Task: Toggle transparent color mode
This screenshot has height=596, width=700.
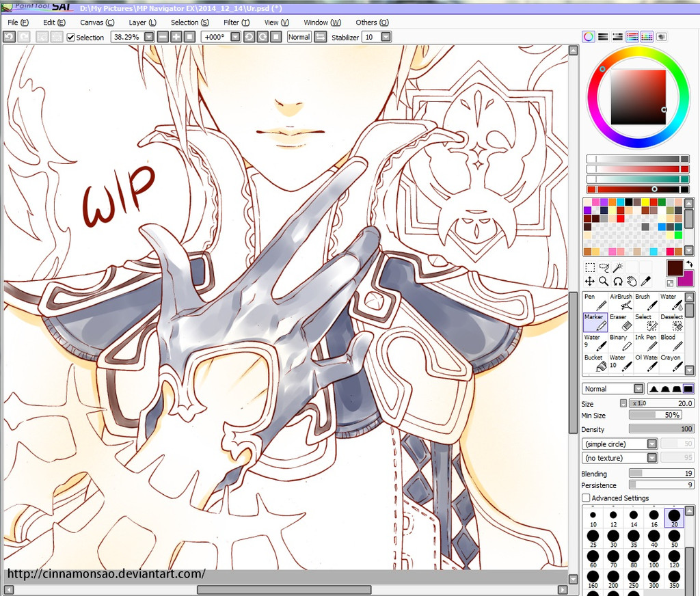Action: (670, 283)
